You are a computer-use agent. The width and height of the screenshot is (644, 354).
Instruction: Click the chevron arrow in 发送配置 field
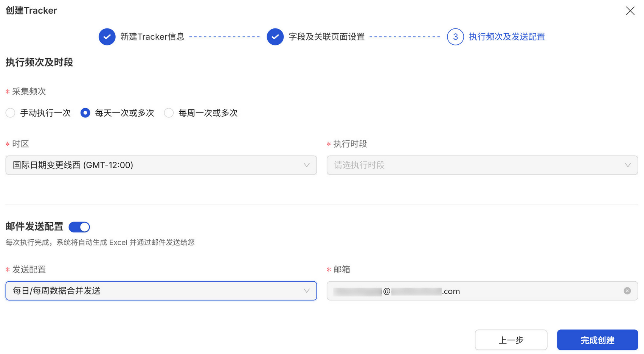(306, 291)
